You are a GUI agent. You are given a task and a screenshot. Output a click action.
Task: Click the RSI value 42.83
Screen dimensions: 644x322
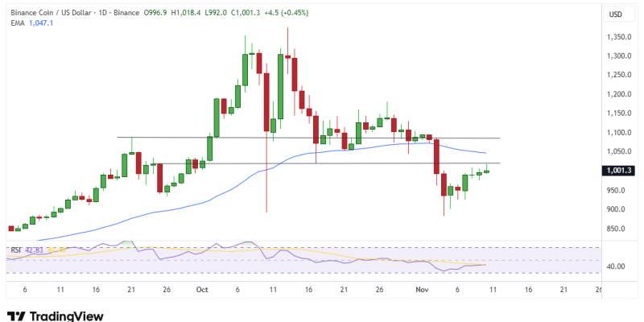tap(32, 250)
